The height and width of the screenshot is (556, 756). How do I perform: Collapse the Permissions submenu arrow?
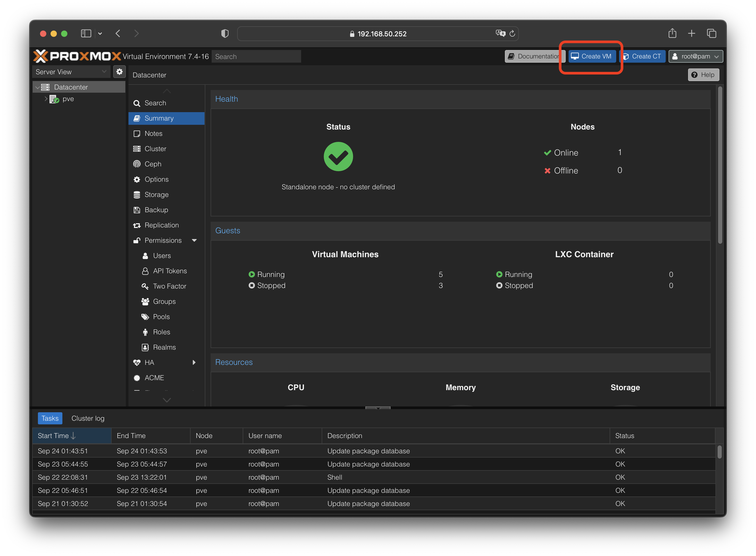click(194, 240)
